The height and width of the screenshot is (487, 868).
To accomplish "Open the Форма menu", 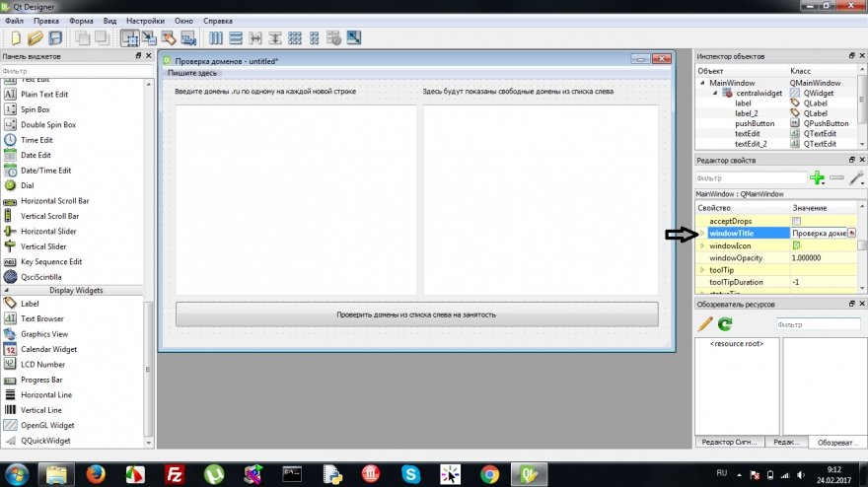I will [x=81, y=21].
